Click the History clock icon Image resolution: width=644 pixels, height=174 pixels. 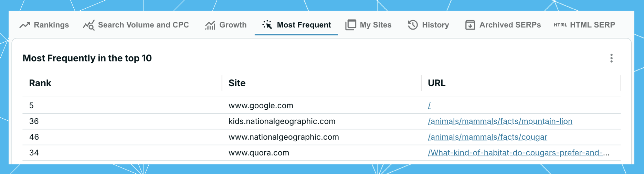click(413, 25)
